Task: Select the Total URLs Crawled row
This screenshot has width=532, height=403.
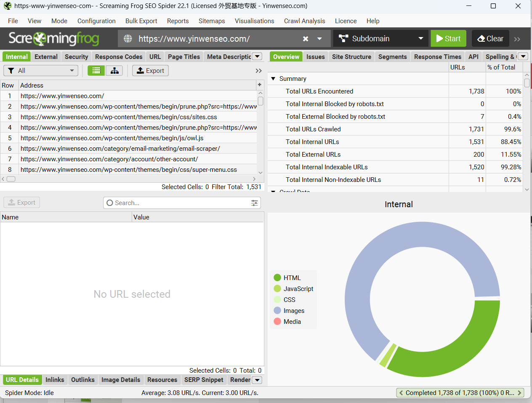Action: point(395,129)
